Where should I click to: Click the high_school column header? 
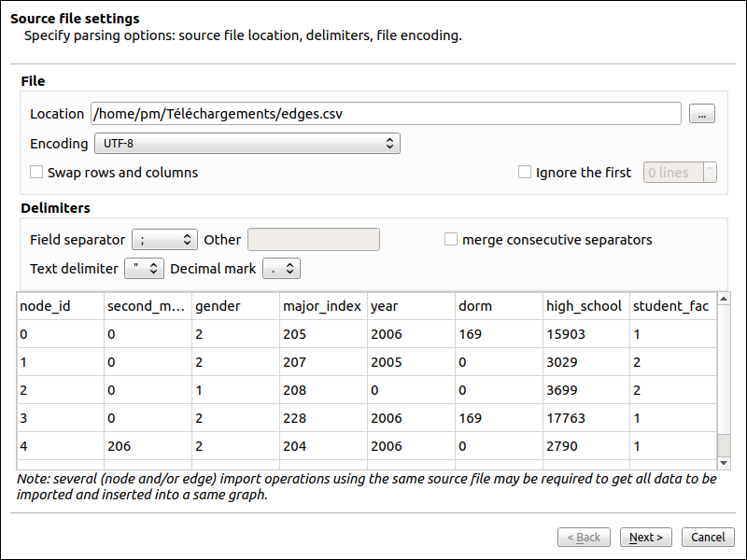pos(585,306)
